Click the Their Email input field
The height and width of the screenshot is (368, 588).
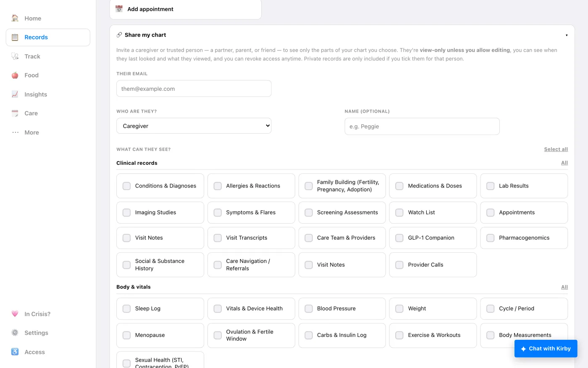click(x=194, y=89)
